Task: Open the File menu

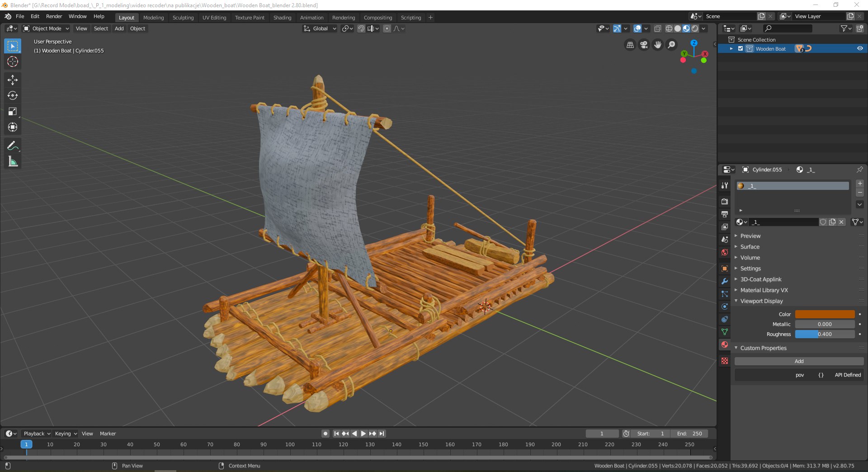Action: [20, 16]
